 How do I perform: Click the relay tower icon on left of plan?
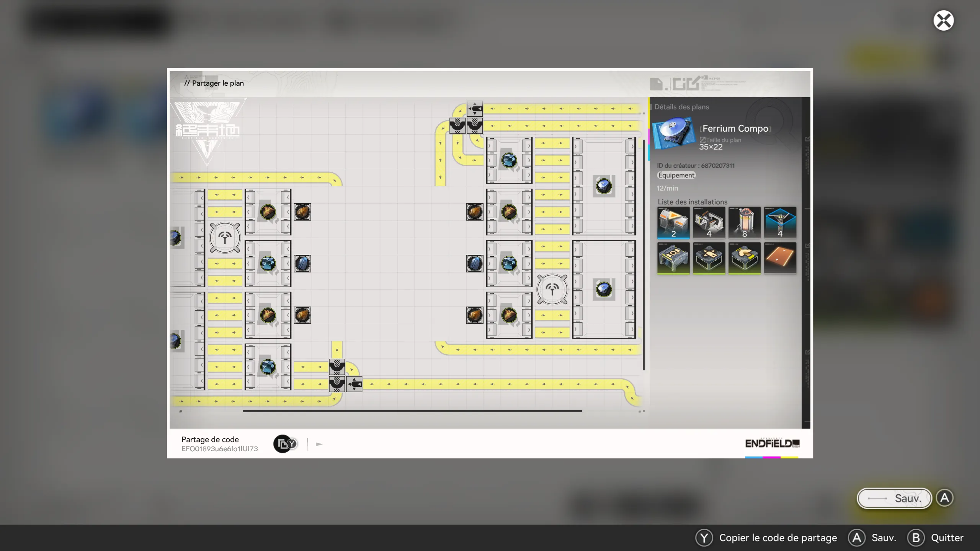pos(225,238)
